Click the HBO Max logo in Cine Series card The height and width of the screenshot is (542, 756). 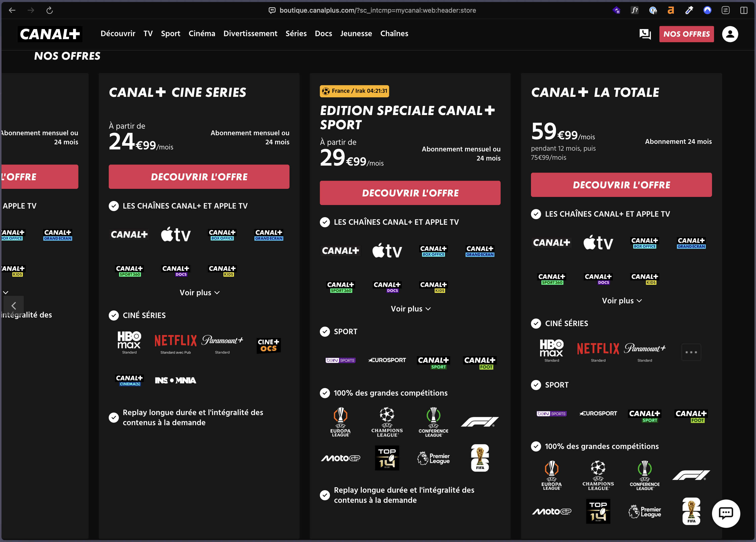pos(129,340)
